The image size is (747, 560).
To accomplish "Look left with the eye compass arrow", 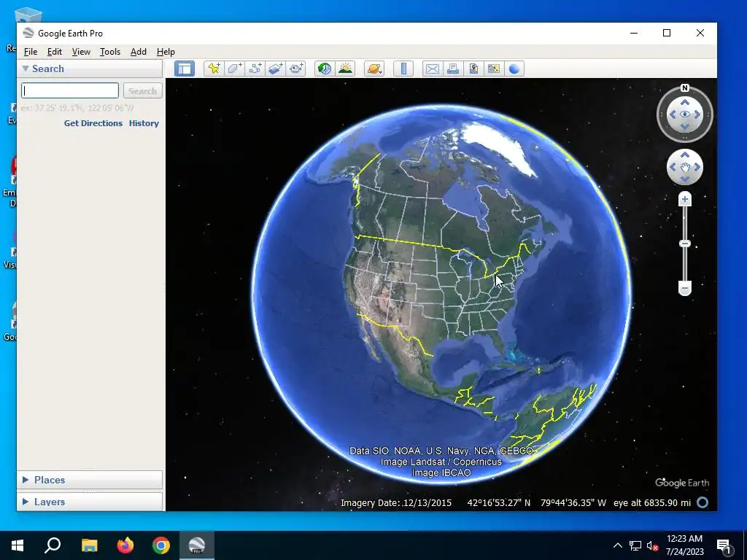I will pyautogui.click(x=673, y=114).
